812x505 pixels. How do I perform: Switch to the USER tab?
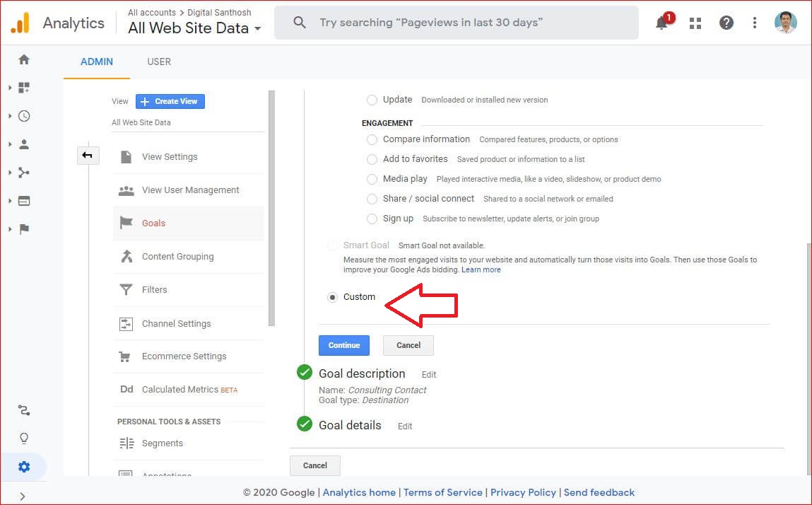[159, 62]
